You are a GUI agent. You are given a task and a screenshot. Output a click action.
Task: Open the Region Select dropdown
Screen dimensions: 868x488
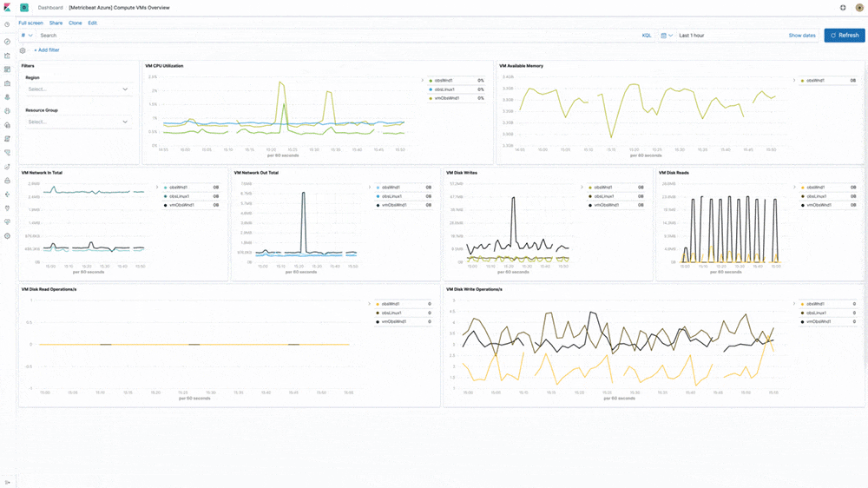tap(78, 89)
